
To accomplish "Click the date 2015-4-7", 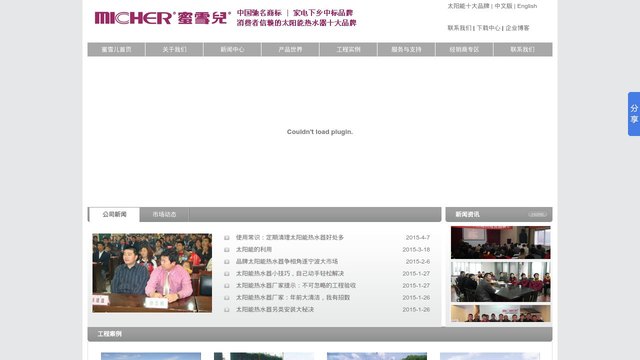I will pos(418,238).
